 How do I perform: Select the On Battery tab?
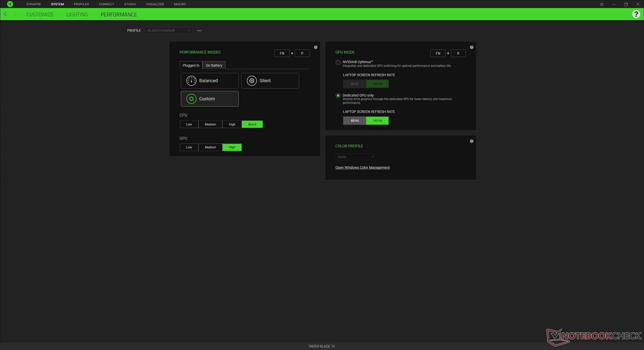214,65
